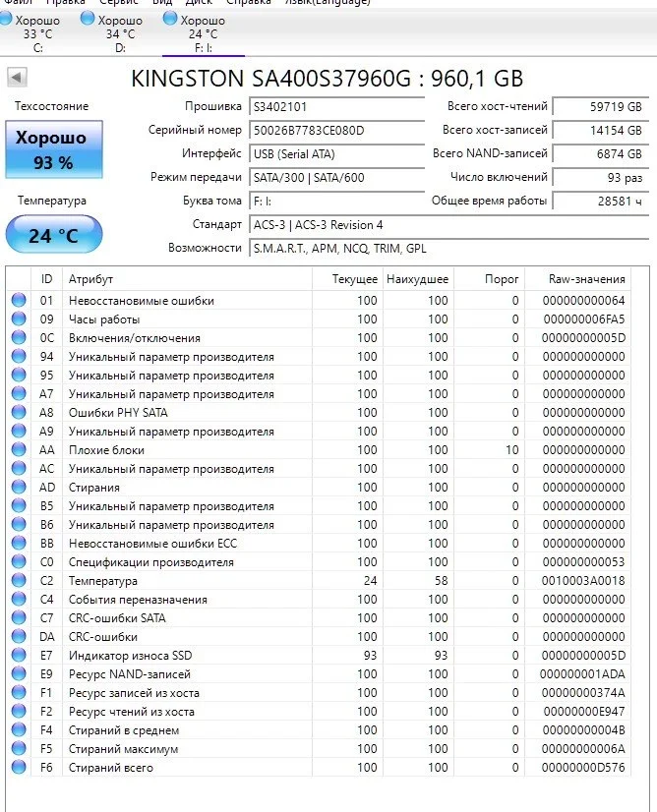
Task: Click the Интерфейс field USB (Serial ATA)
Action: 336,153
